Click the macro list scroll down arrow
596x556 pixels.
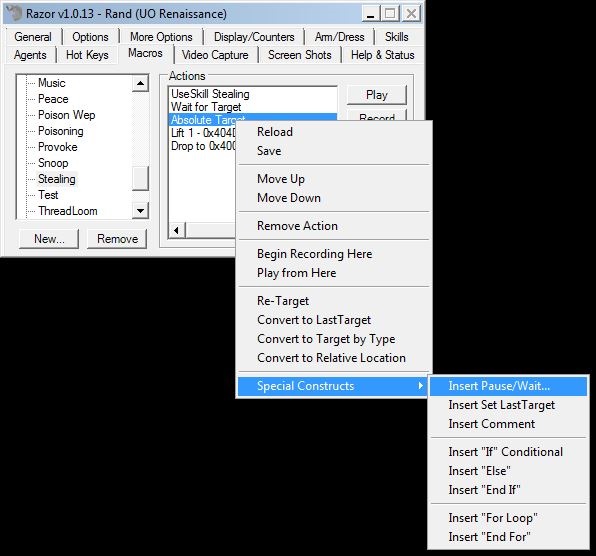pos(140,211)
